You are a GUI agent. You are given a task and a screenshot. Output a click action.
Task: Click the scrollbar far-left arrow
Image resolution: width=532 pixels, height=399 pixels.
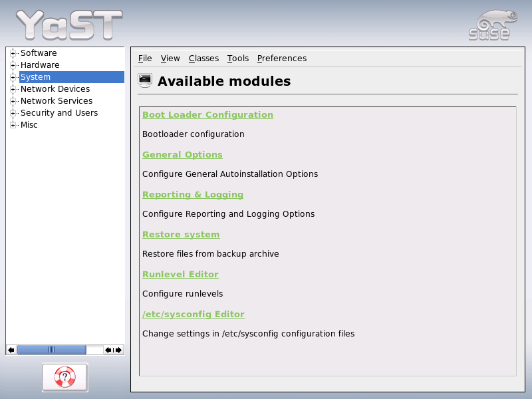pos(11,350)
